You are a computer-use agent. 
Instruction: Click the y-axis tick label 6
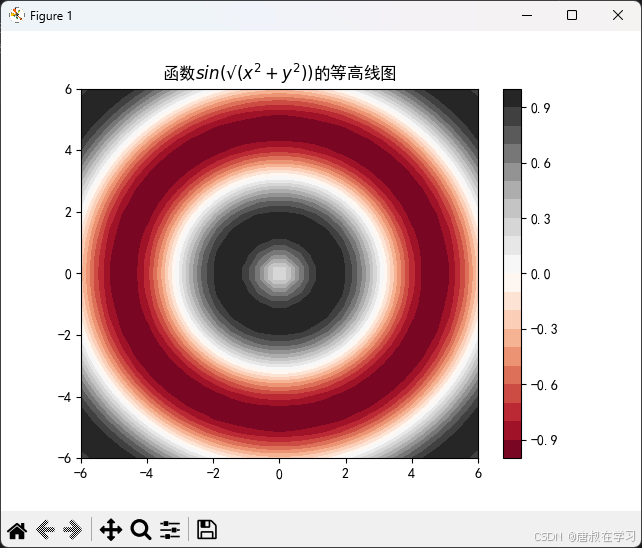click(x=68, y=89)
